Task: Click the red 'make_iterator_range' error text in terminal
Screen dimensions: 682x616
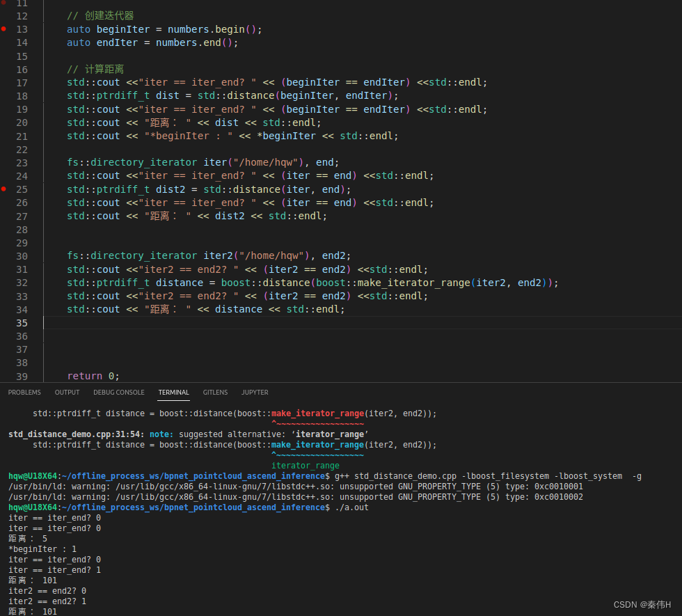Action: tap(318, 413)
